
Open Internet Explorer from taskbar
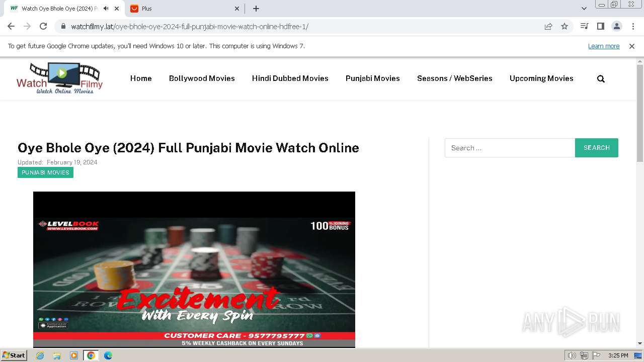pos(40,355)
